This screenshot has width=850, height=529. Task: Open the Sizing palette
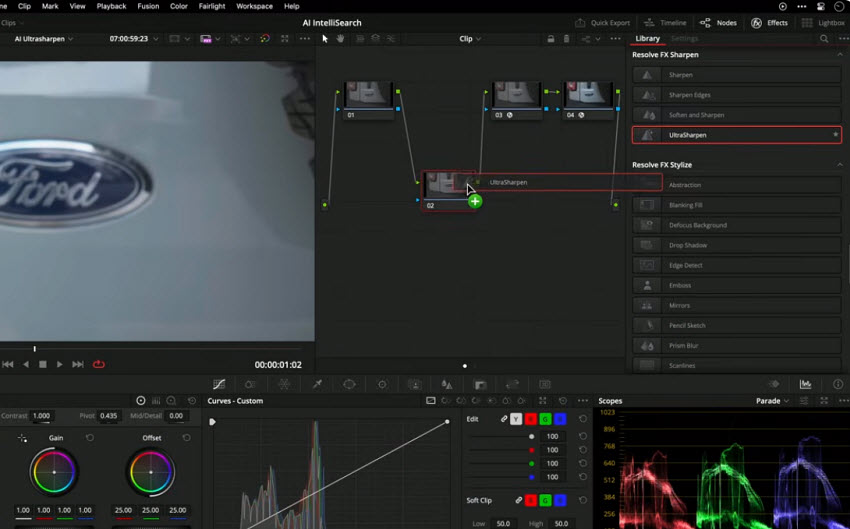(512, 384)
